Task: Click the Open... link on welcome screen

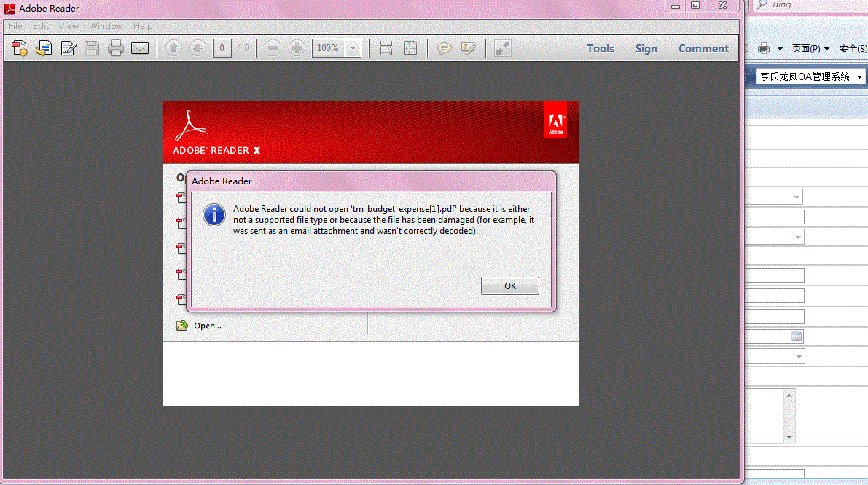Action: pos(208,326)
